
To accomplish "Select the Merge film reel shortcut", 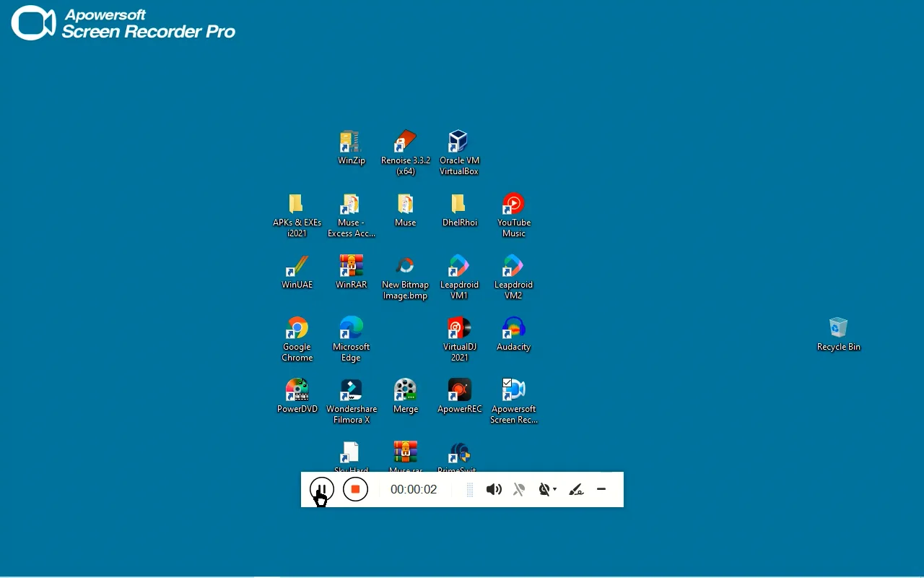I will coord(406,397).
